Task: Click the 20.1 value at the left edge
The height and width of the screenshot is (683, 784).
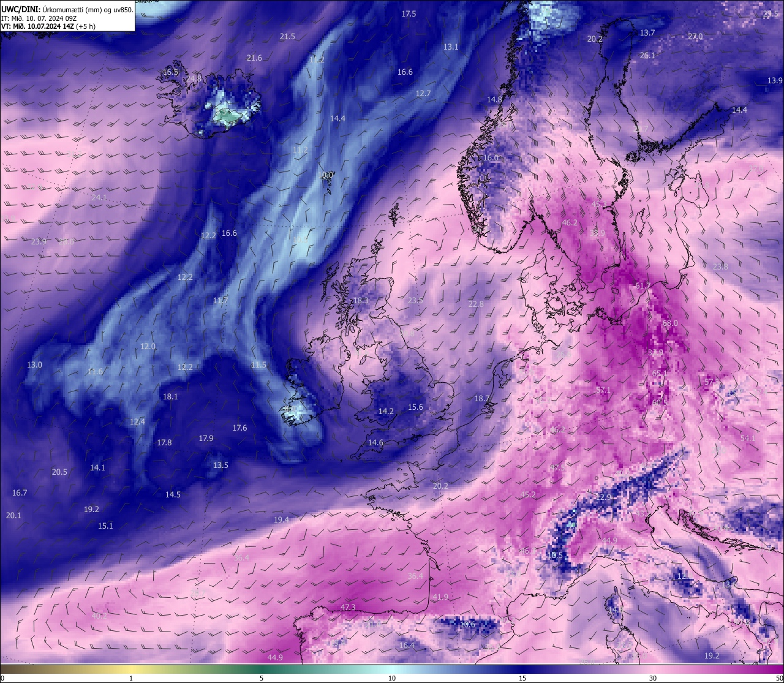Action: tap(13, 515)
